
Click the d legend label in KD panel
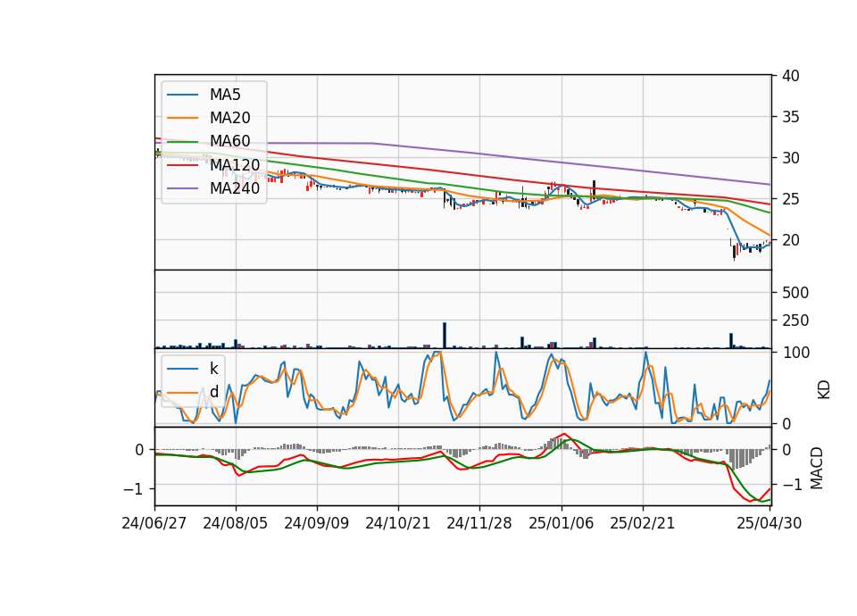point(213,392)
